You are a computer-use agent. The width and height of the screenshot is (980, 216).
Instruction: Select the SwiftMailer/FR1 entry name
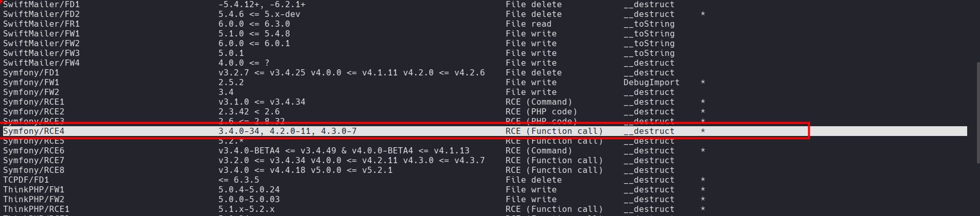pos(42,24)
